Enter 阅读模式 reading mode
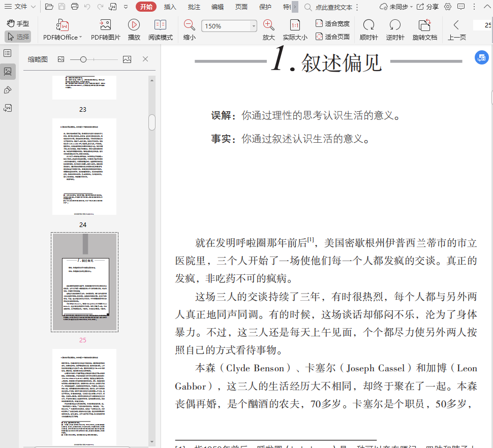The image size is (493, 448). tap(160, 25)
